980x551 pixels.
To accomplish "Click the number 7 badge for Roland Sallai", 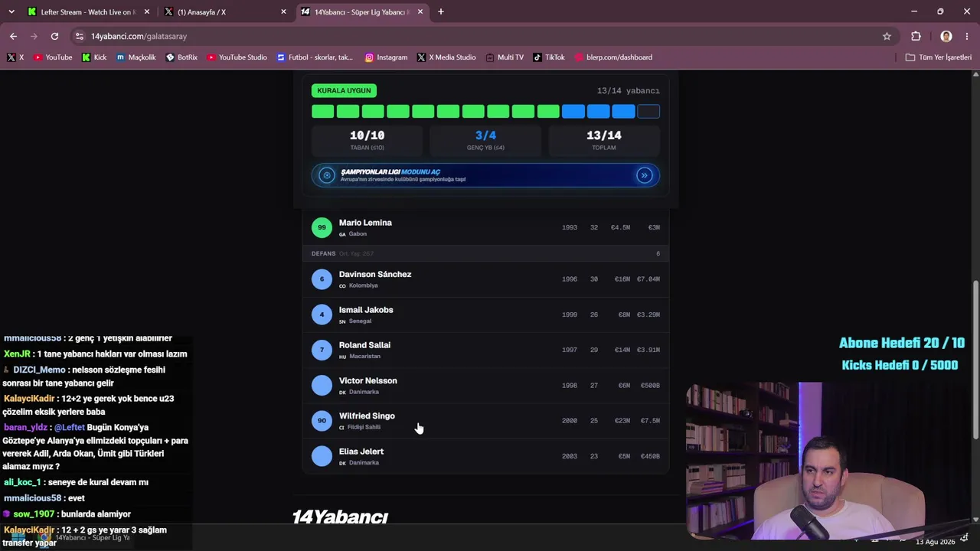I will (x=322, y=350).
